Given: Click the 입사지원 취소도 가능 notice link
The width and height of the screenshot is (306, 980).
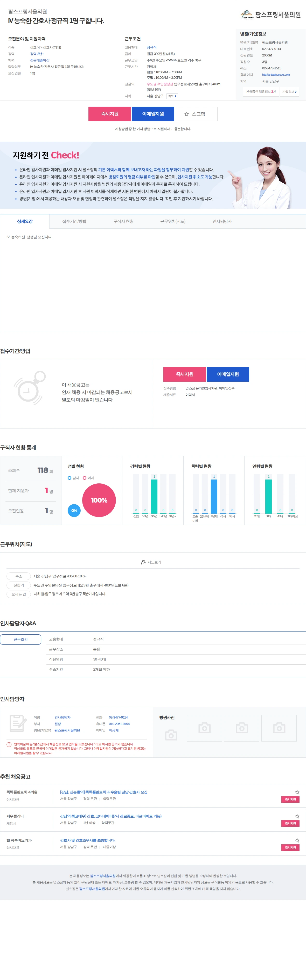Looking at the screenshot, I should pos(195,177).
